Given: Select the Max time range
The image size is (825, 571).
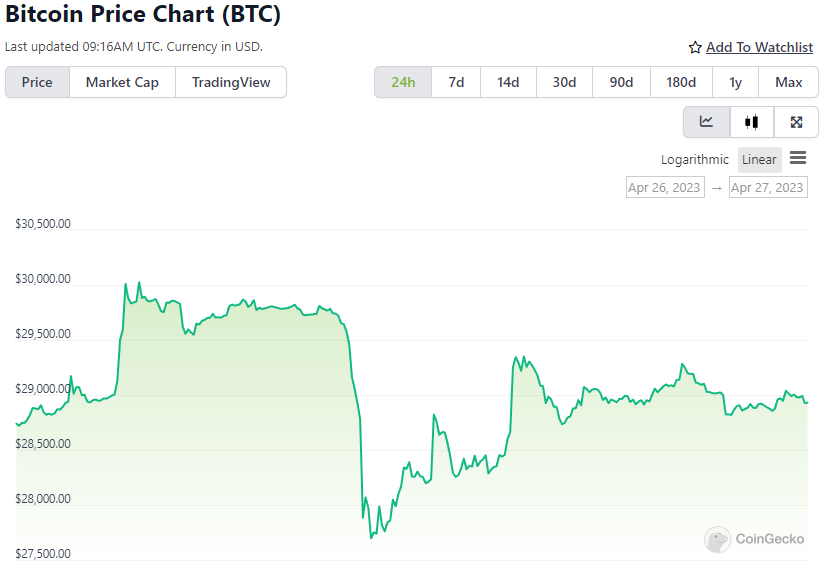Looking at the screenshot, I should (788, 82).
